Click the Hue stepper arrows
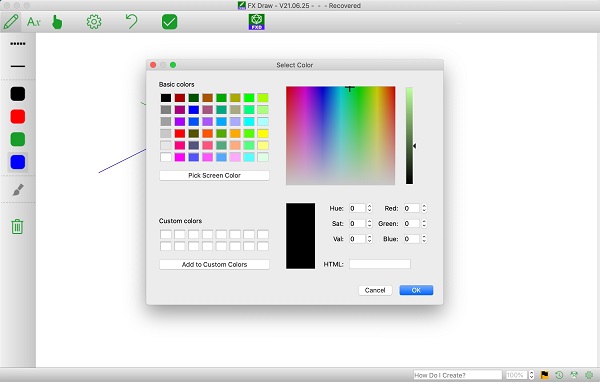This screenshot has height=382, width=600. coord(369,208)
